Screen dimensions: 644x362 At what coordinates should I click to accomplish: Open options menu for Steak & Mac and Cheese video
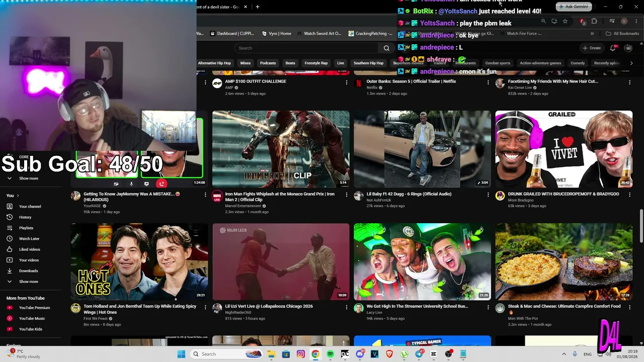click(629, 307)
